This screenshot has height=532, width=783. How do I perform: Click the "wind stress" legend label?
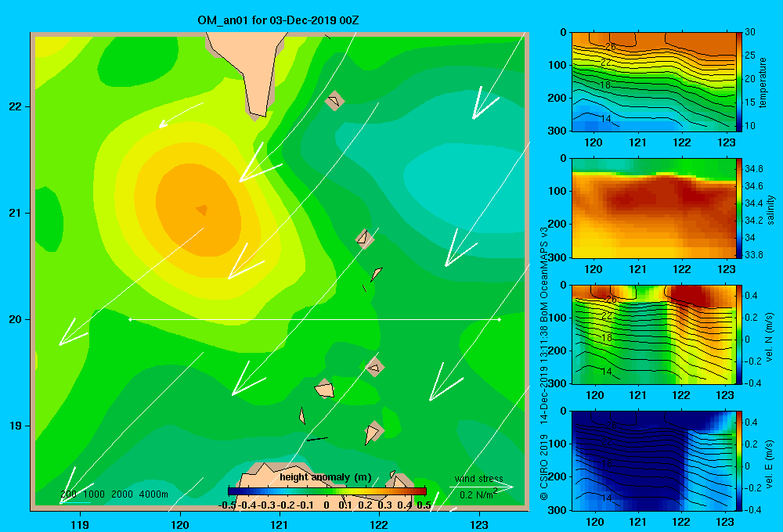(479, 479)
